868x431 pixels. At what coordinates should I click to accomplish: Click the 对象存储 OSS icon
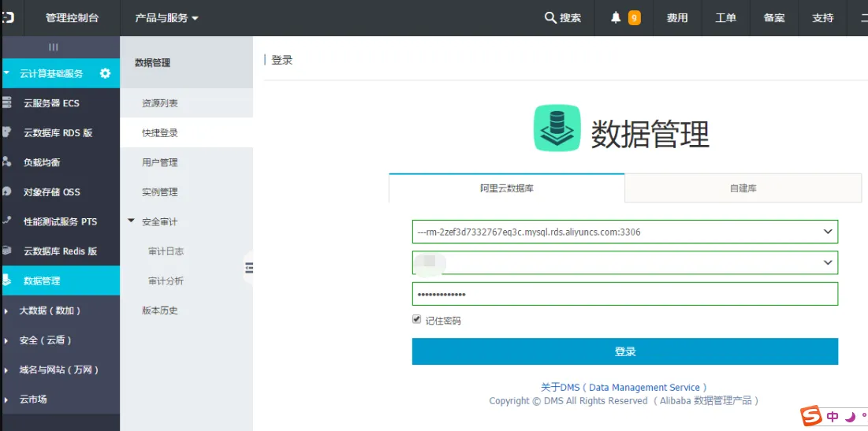point(6,191)
